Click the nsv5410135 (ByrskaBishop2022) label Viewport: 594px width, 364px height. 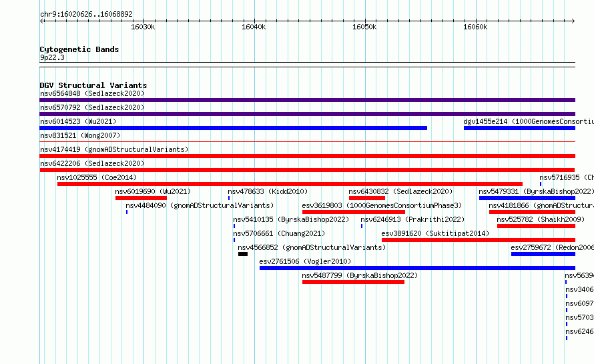click(x=291, y=219)
